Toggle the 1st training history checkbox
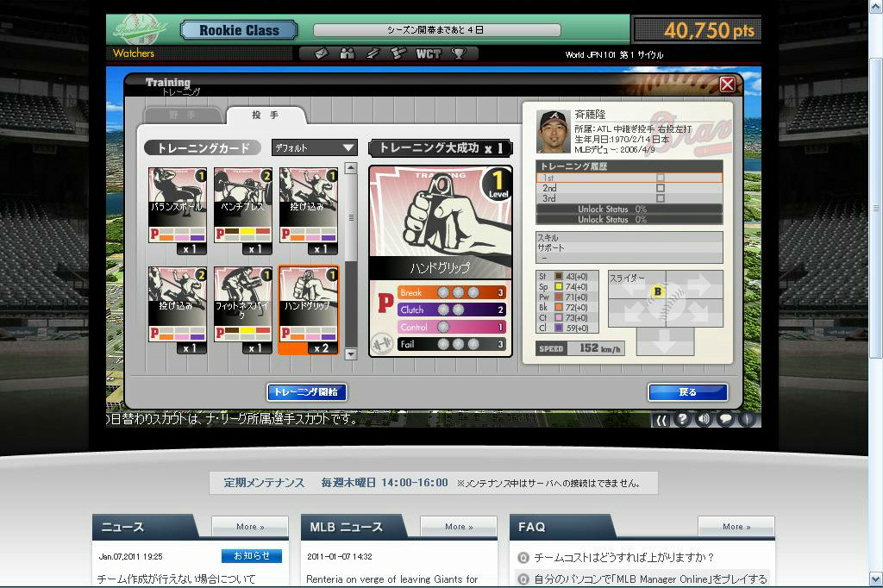The height and width of the screenshot is (588, 883). pos(661,177)
